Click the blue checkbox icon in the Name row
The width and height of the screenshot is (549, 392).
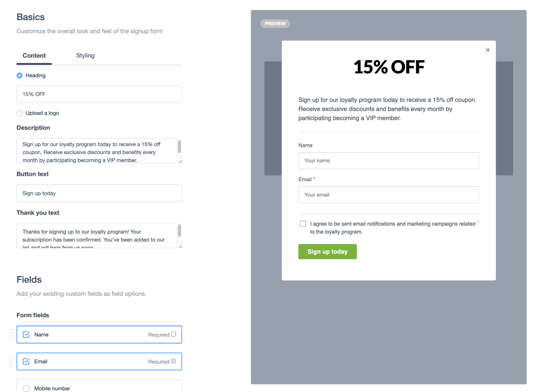pyautogui.click(x=26, y=334)
